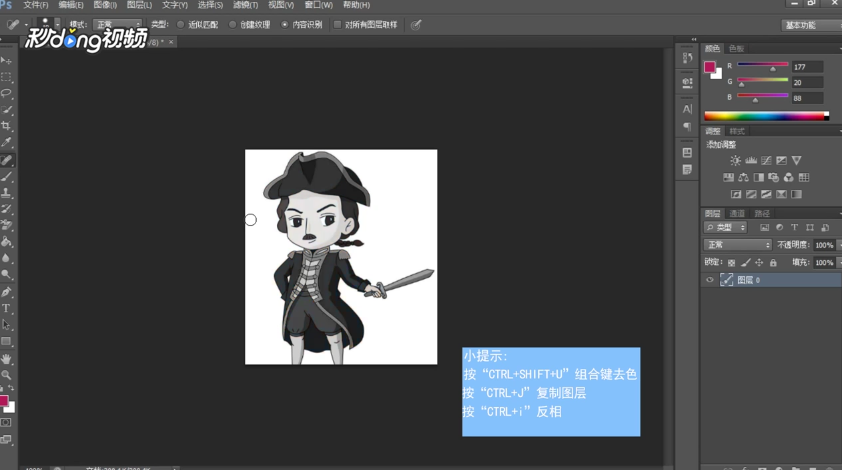Switch to the 样式 tab
The image size is (842, 470).
coord(737,131)
